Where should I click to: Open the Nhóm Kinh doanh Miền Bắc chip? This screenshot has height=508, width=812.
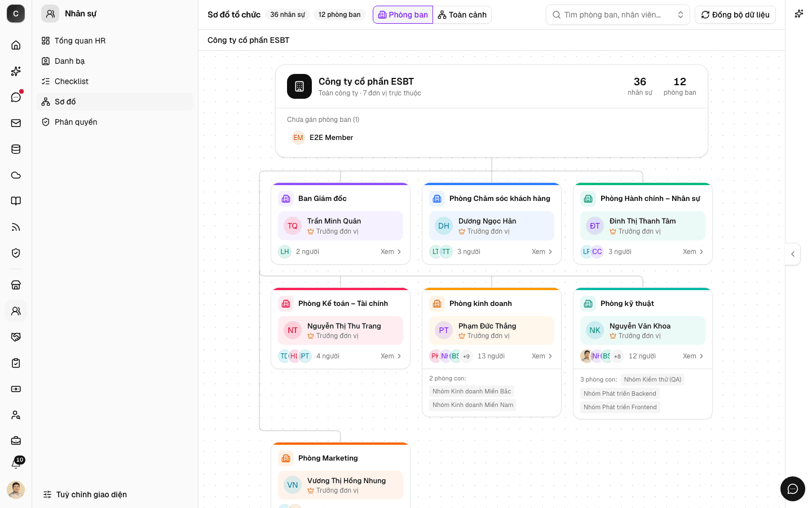[471, 391]
